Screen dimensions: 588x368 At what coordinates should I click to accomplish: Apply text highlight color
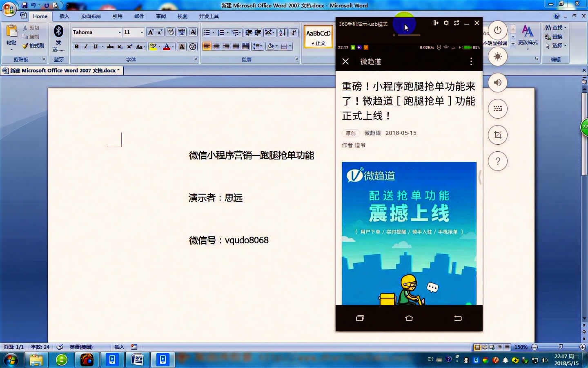[153, 47]
